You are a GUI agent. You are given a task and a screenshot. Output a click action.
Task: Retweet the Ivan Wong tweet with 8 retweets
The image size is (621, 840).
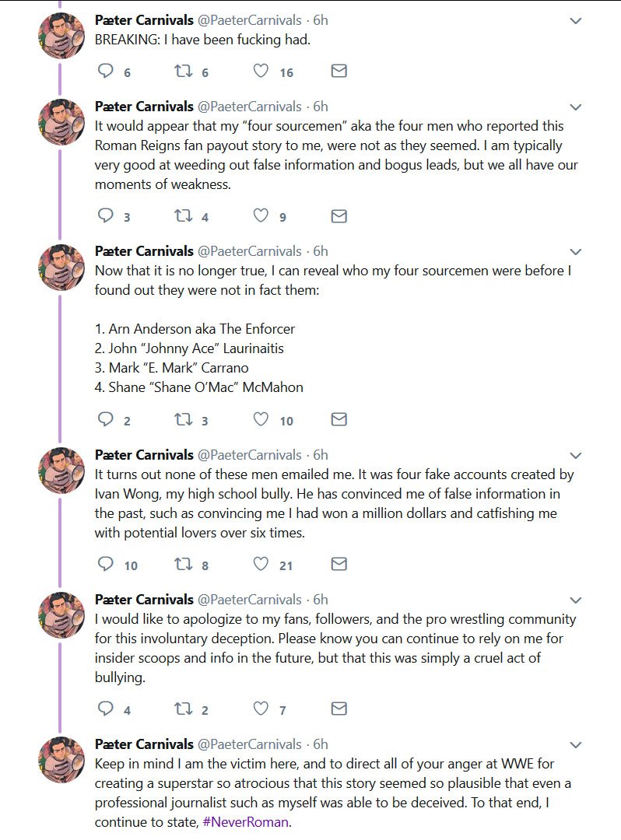click(182, 565)
